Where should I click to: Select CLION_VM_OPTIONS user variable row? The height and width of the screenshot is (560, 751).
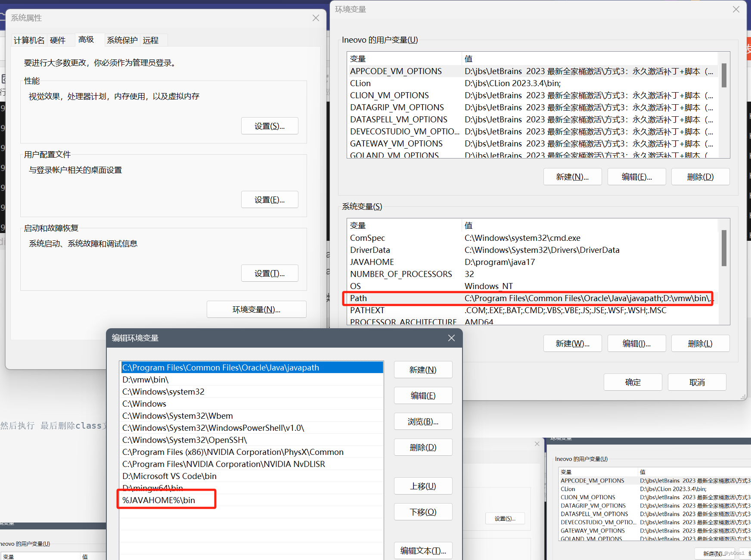pyautogui.click(x=532, y=95)
